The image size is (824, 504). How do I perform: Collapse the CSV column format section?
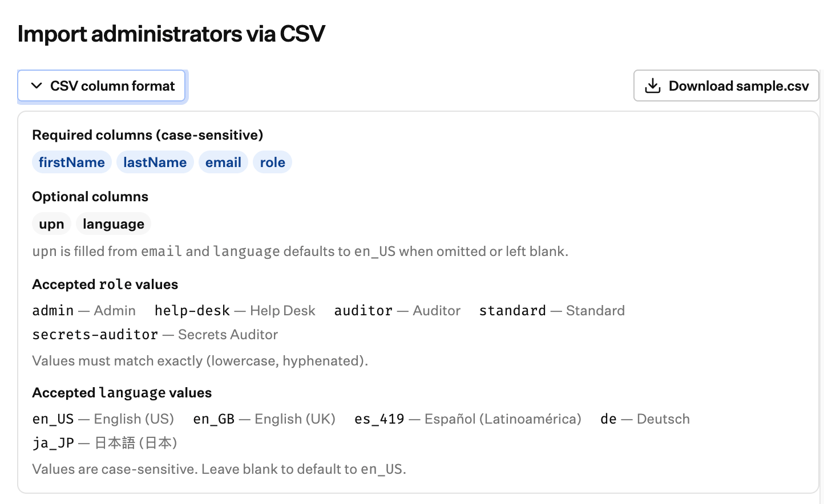coord(102,86)
